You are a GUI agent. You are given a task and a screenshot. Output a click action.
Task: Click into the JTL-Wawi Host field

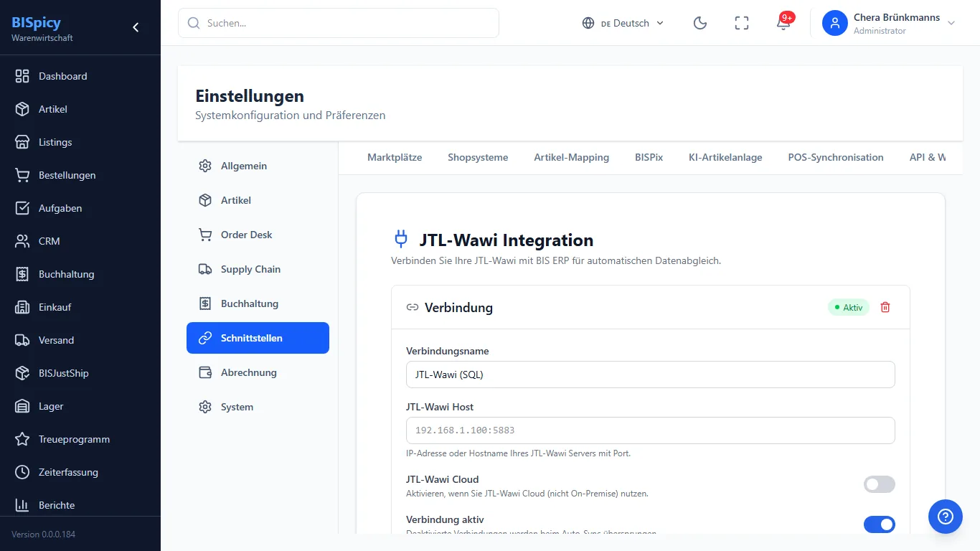coord(651,430)
